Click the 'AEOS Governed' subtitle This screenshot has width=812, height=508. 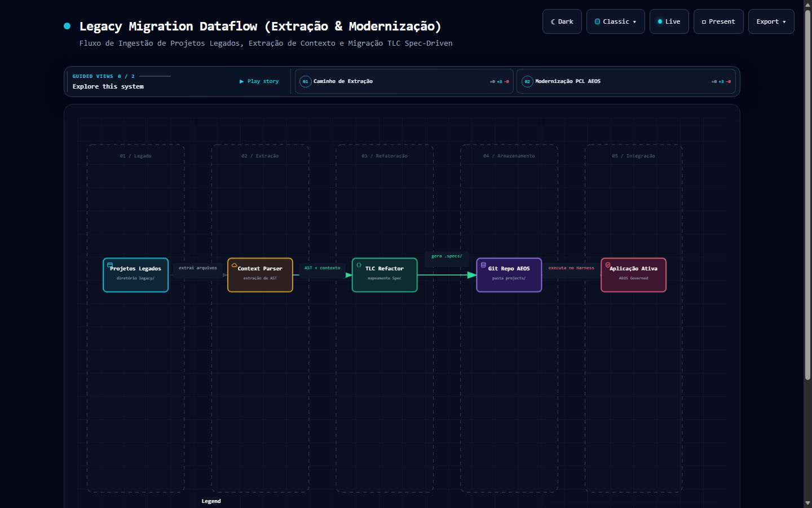click(633, 278)
